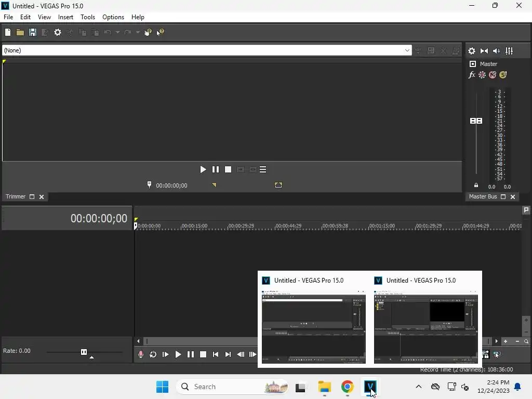This screenshot has width=532, height=399.
Task: Open Chrome from the taskbar
Action: pos(347,387)
